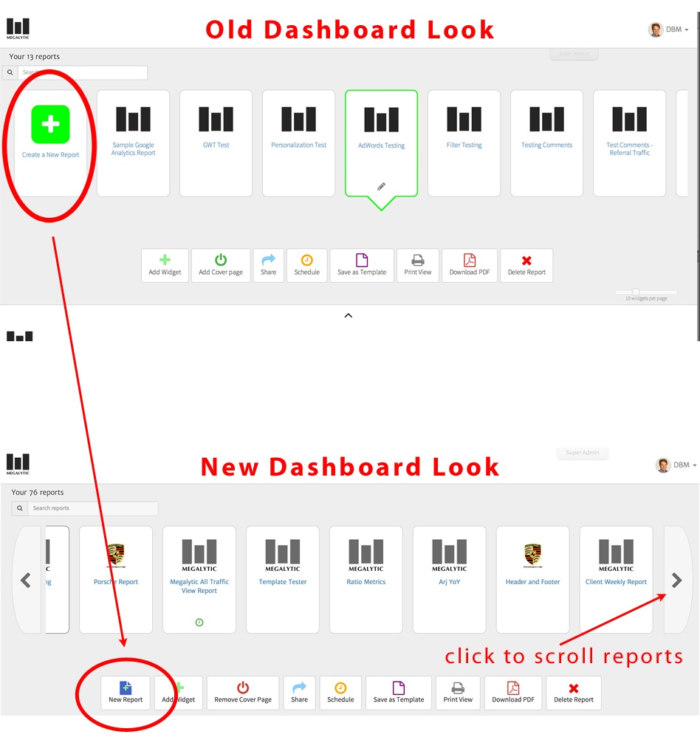This screenshot has height=740, width=700.
Task: Open the DBM account menu in new dashboard
Action: [676, 465]
